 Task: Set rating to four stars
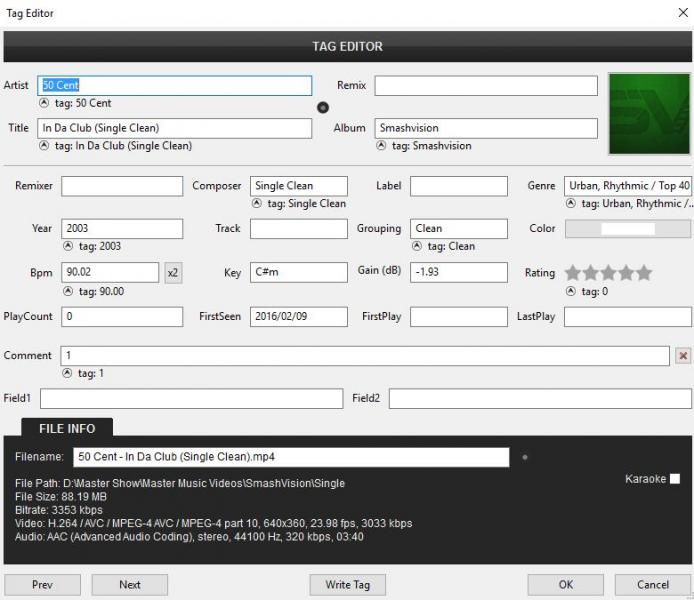[x=626, y=273]
